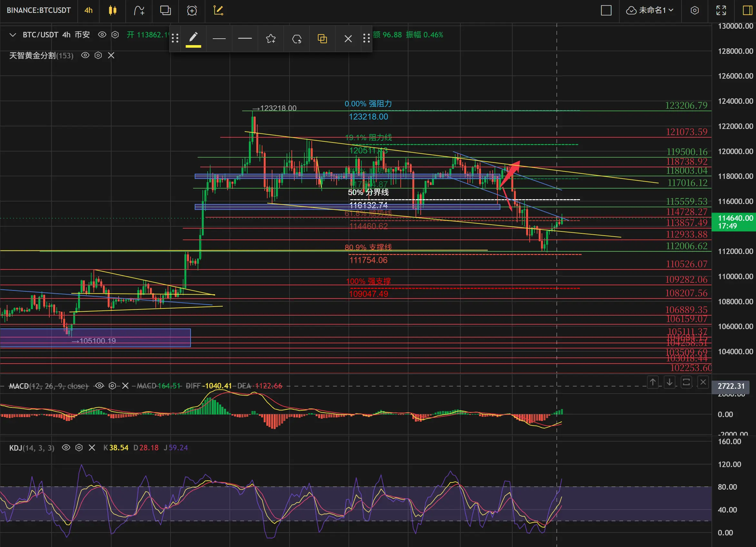Open the chart layout selector icon

coord(165,10)
